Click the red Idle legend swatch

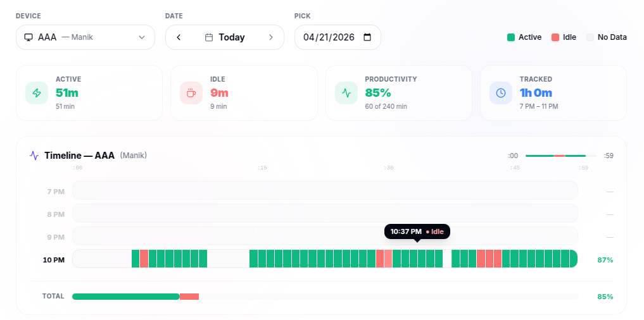[555, 37]
